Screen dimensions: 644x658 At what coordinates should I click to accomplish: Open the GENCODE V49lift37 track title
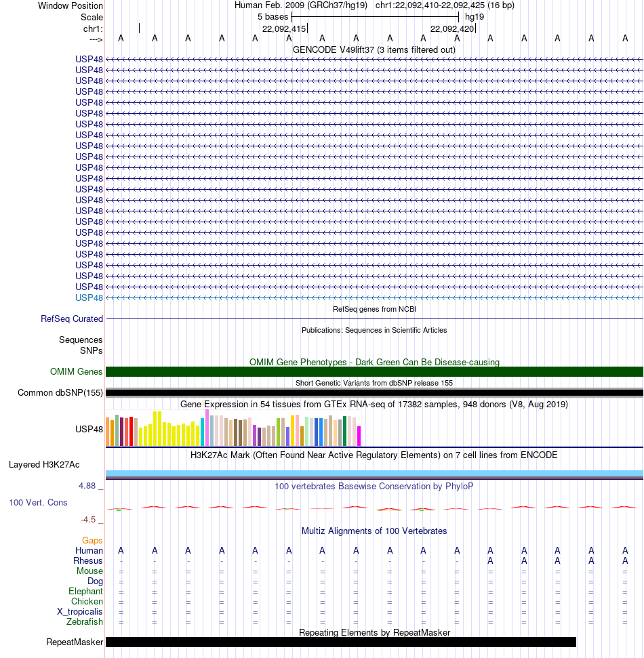[x=374, y=50]
